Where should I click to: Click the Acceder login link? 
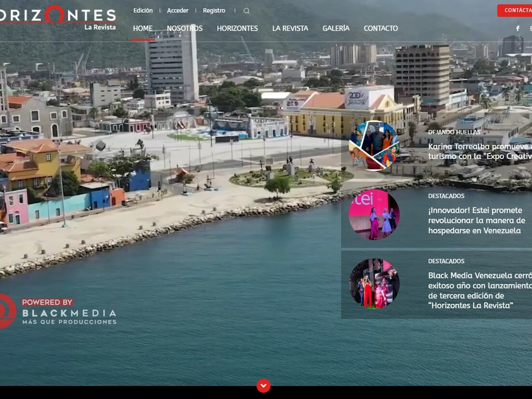[x=178, y=11]
